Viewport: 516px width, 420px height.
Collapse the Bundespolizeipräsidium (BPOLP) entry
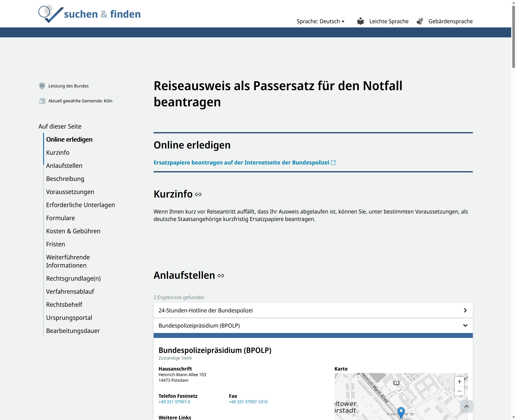click(x=313, y=326)
